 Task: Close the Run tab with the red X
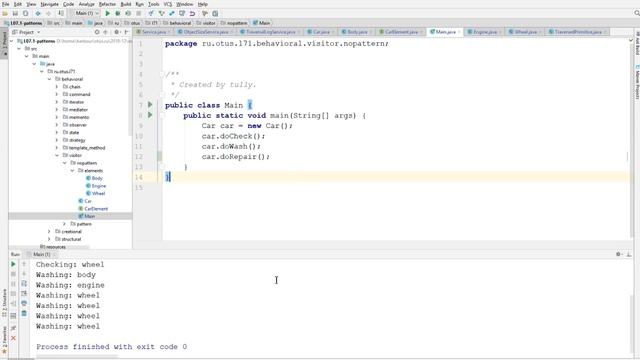[x=13, y=338]
